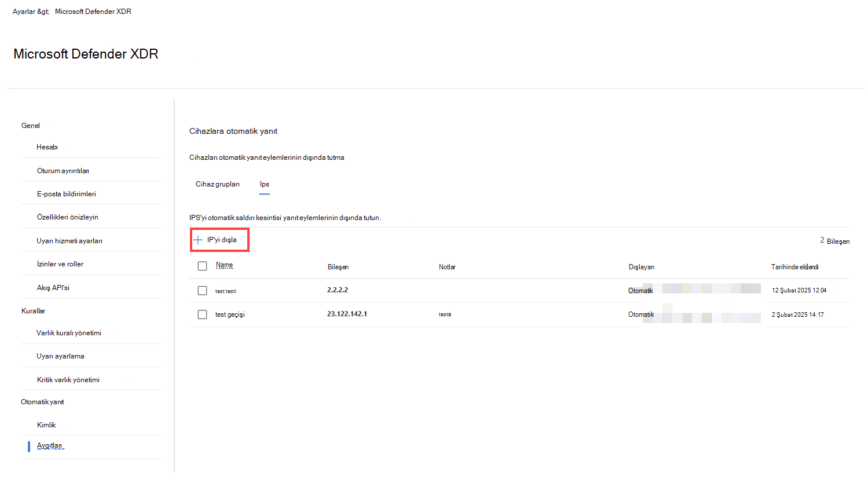Select Aygıtları in the sidebar
This screenshot has width=868, height=483.
(x=50, y=446)
